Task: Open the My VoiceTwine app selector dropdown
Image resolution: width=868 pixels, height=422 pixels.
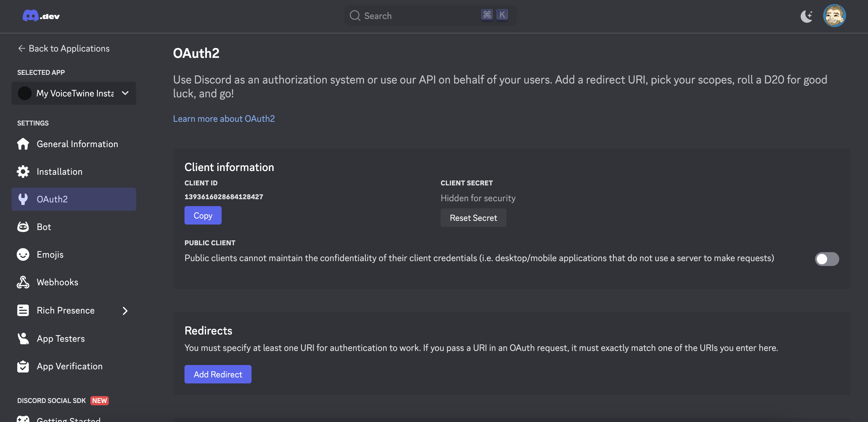Action: tap(74, 93)
